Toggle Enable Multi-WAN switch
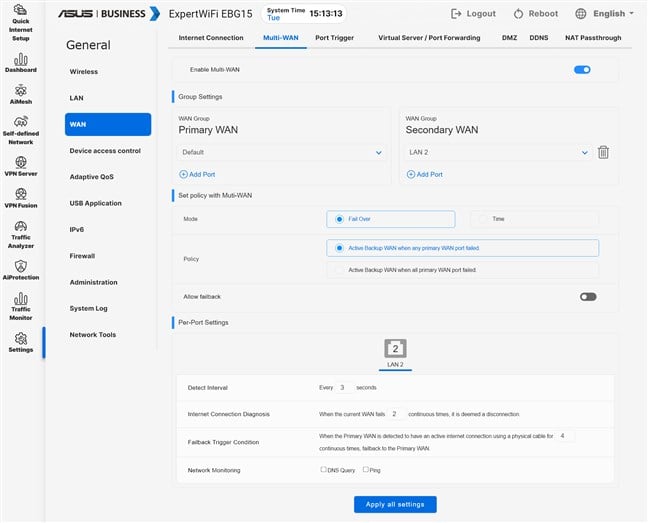648x523 pixels. tap(582, 69)
